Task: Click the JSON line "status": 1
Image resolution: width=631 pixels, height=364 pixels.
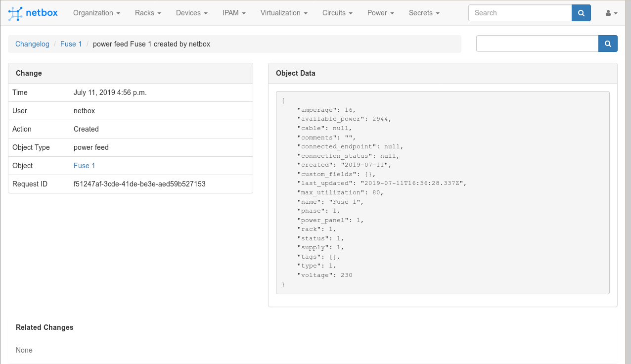Action: [x=320, y=238]
